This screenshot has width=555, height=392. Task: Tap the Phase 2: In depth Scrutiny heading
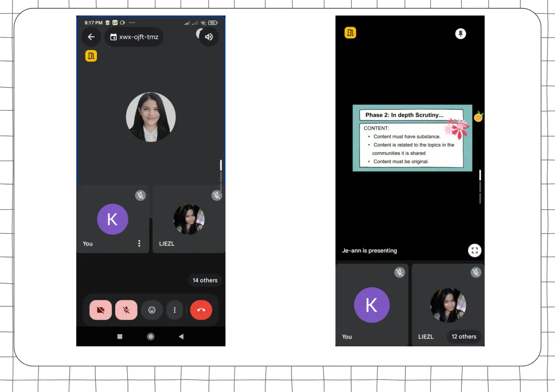coord(405,115)
